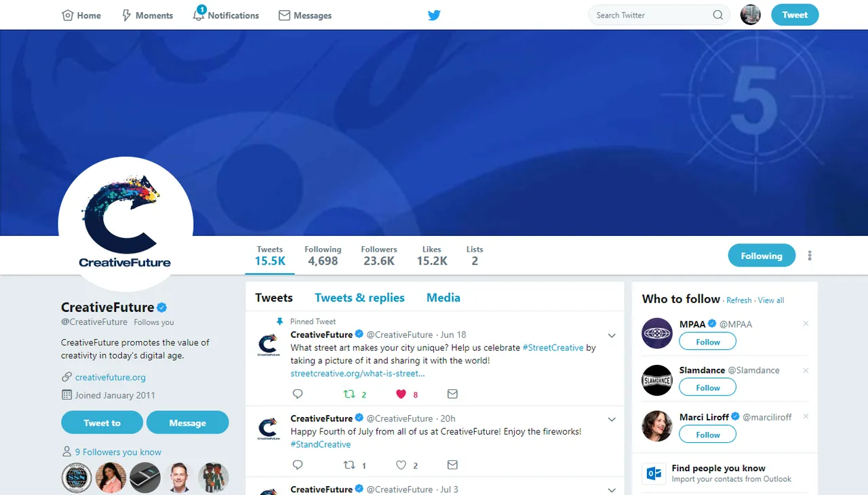
Task: Click Find people you know
Action: [719, 468]
